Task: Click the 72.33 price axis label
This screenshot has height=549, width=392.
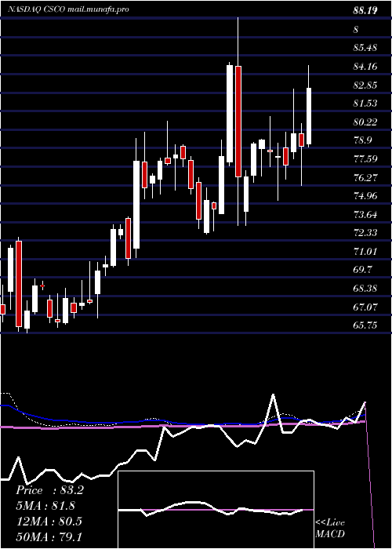Action: (365, 233)
